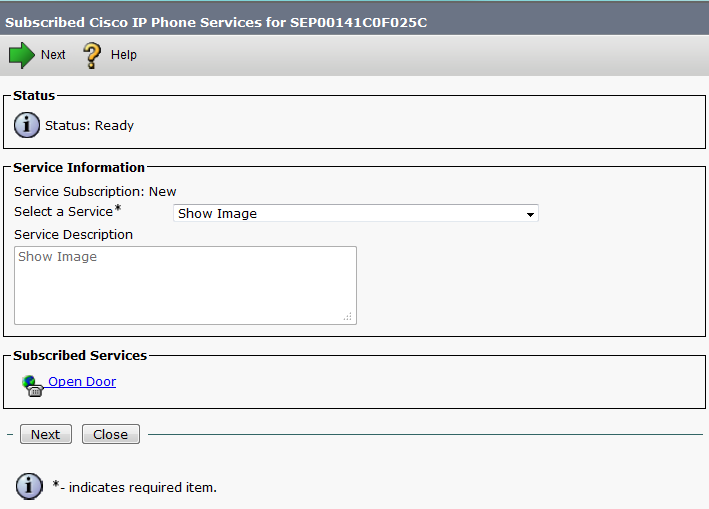Click the Status info icon
The height and width of the screenshot is (509, 709).
pos(27,125)
